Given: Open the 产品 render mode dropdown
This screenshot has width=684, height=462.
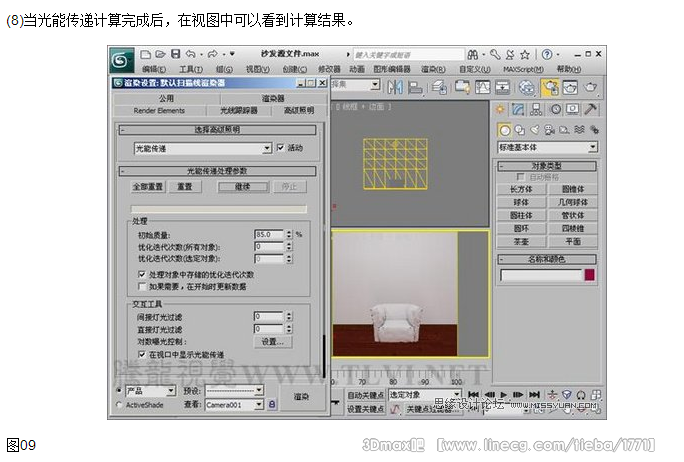Looking at the screenshot, I should click(150, 391).
